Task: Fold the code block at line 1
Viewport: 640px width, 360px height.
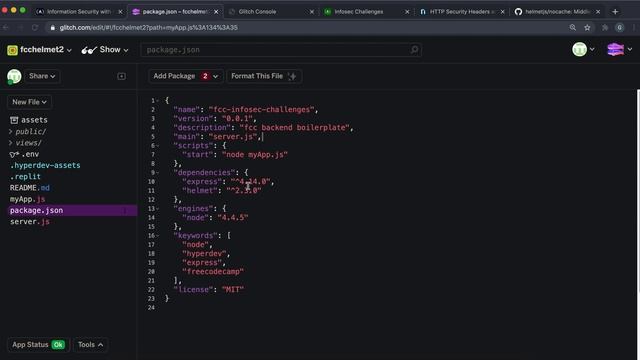Action: (x=158, y=101)
